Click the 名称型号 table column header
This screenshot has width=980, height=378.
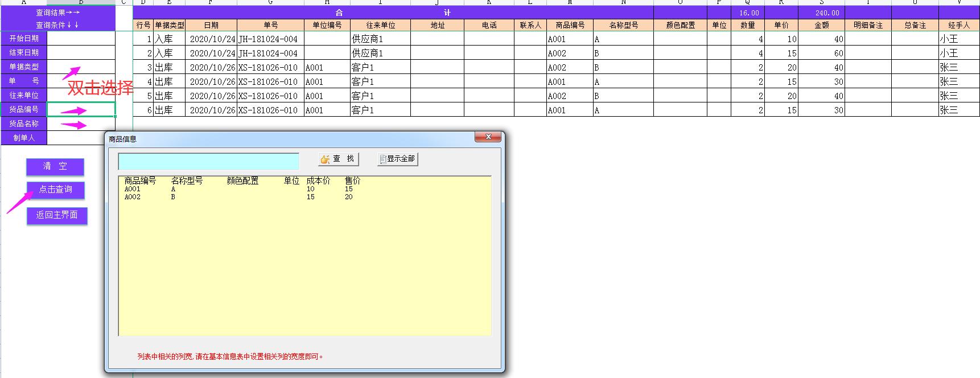(x=624, y=25)
